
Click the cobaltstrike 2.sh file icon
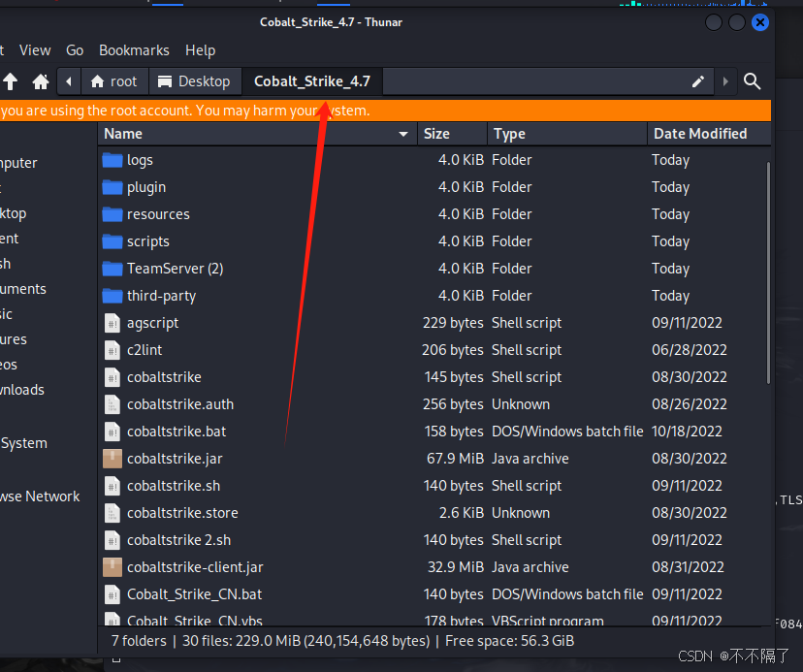112,540
